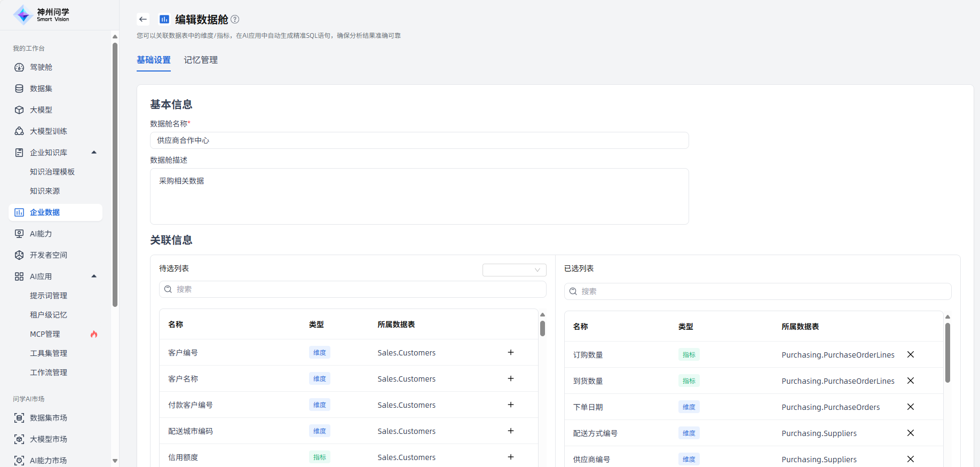Click the 维度 tag in 客户名称 row
The height and width of the screenshot is (467, 980).
(320, 378)
